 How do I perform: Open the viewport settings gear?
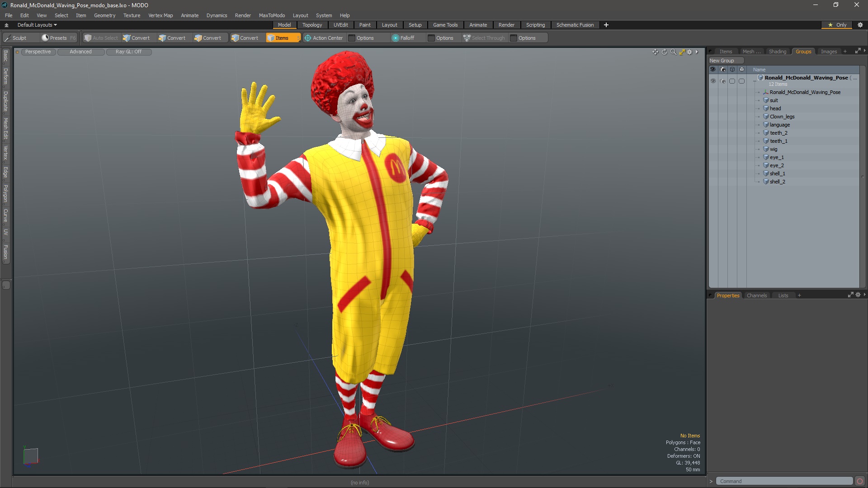pyautogui.click(x=689, y=52)
